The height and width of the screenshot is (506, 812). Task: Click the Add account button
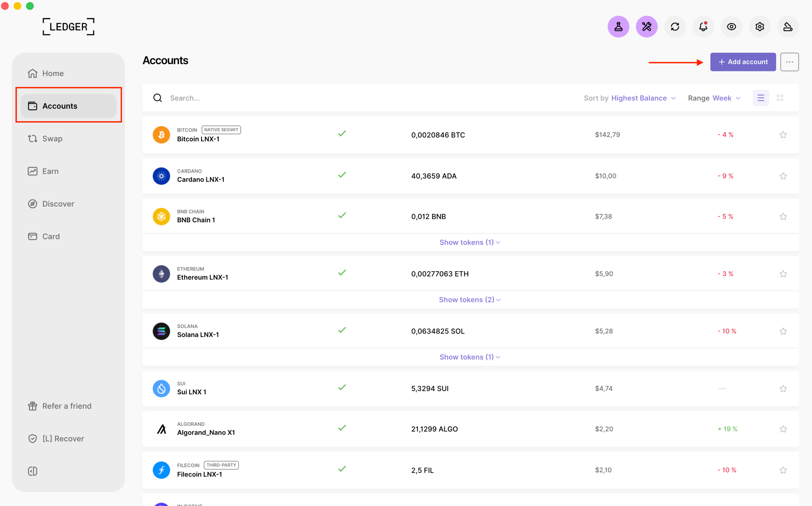coord(743,62)
